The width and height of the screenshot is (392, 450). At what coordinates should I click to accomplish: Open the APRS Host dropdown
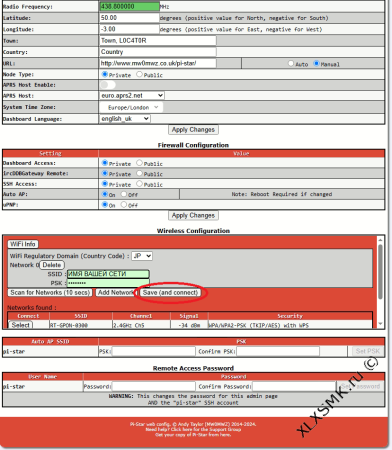coord(132,96)
